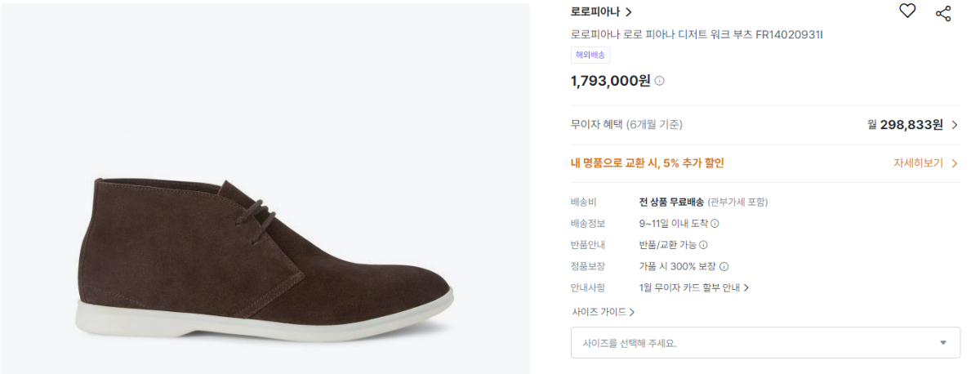Click the 가품 시 300% 보장 text

coord(677,266)
